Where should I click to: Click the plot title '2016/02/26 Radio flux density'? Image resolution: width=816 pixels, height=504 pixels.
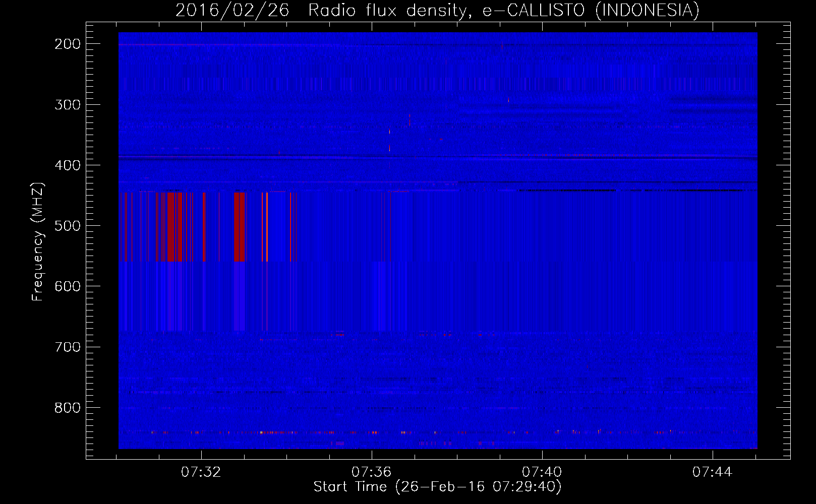pos(321,10)
